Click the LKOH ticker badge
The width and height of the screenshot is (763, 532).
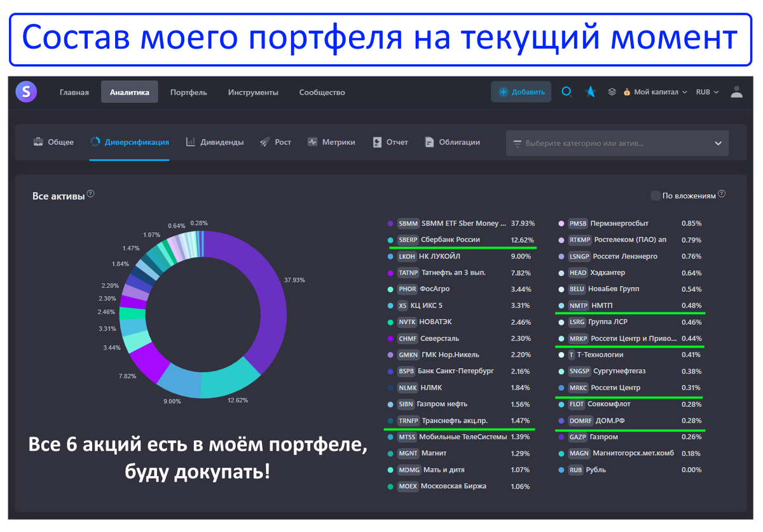click(406, 256)
